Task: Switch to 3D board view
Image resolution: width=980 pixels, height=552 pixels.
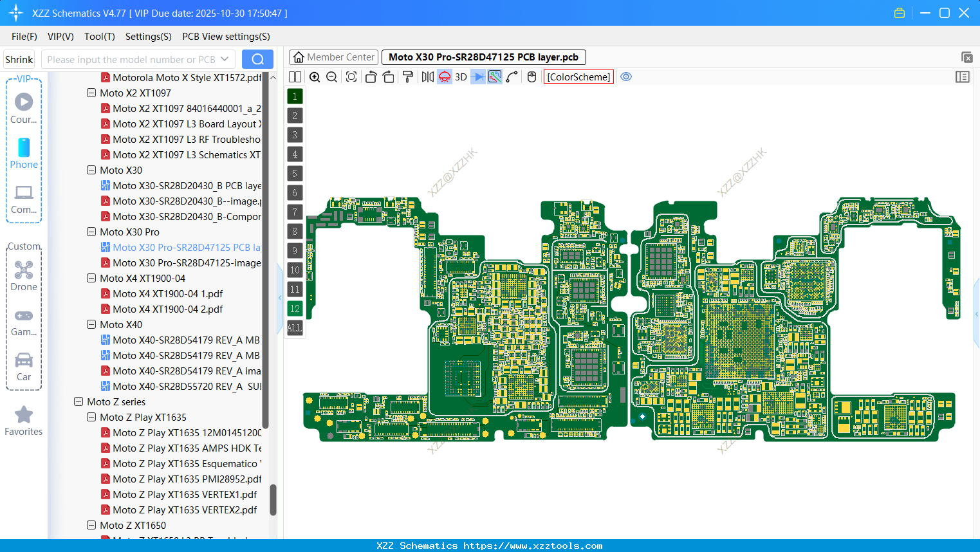Action: pos(460,77)
